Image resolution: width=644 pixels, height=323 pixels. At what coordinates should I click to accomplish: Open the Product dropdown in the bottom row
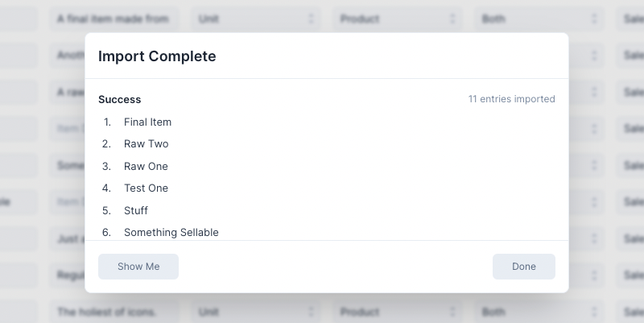[397, 312]
